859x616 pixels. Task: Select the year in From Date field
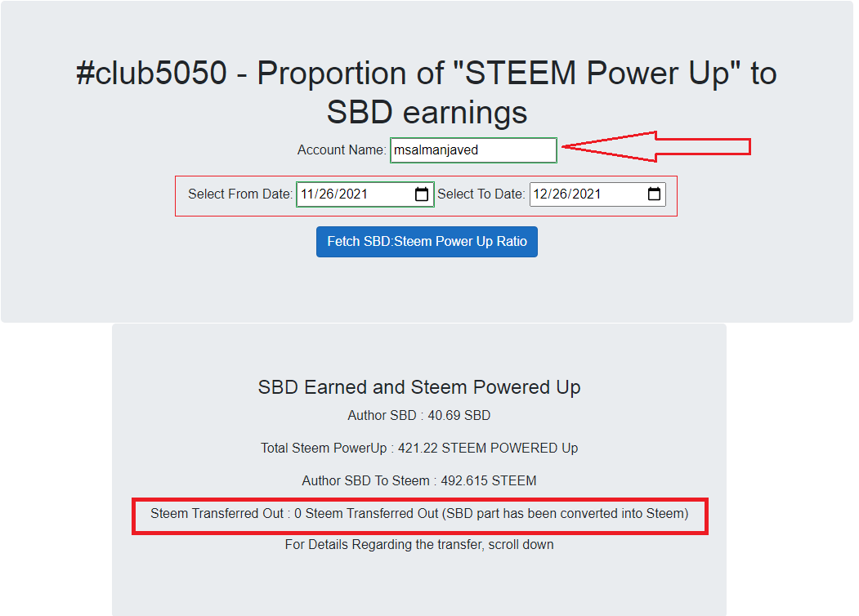click(353, 194)
